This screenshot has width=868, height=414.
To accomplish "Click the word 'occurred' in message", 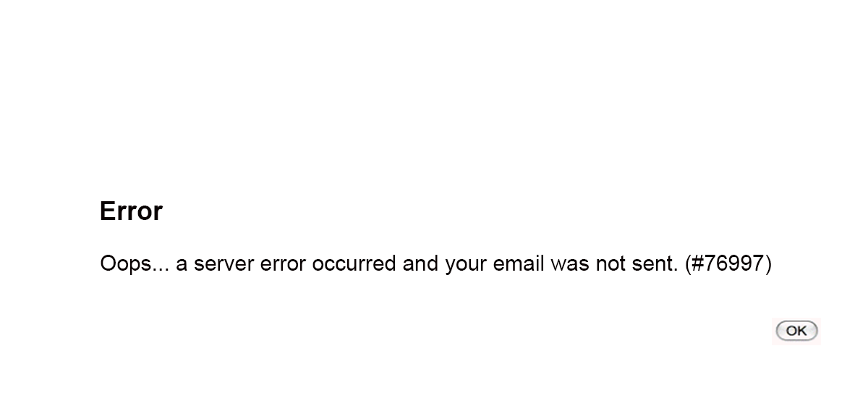I will coord(354,264).
